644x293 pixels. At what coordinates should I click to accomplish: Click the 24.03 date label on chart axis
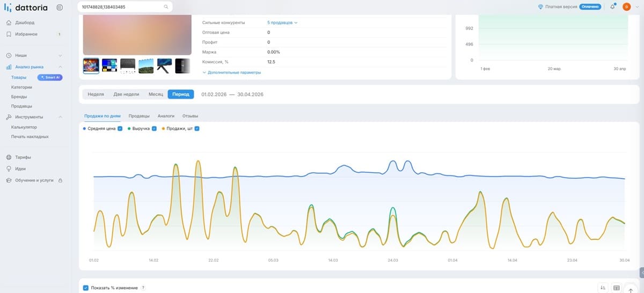393,260
